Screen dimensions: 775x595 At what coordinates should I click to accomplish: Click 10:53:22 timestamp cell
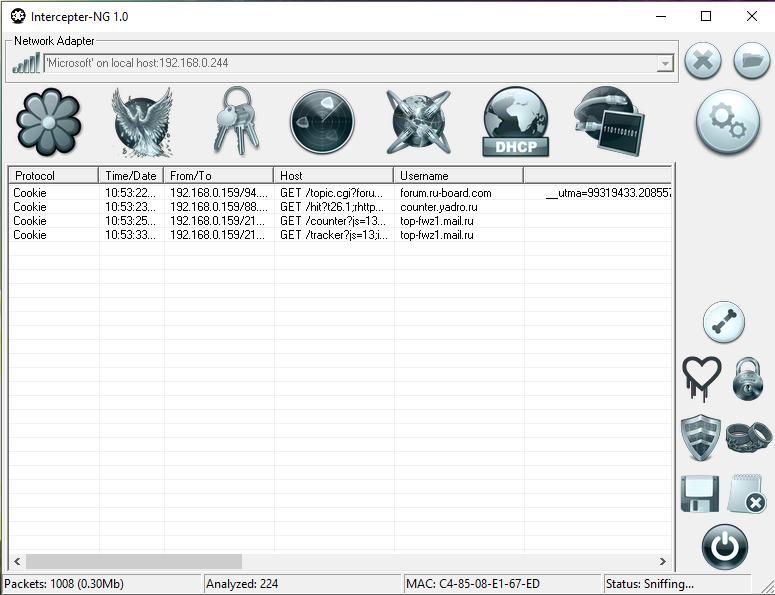[x=130, y=193]
